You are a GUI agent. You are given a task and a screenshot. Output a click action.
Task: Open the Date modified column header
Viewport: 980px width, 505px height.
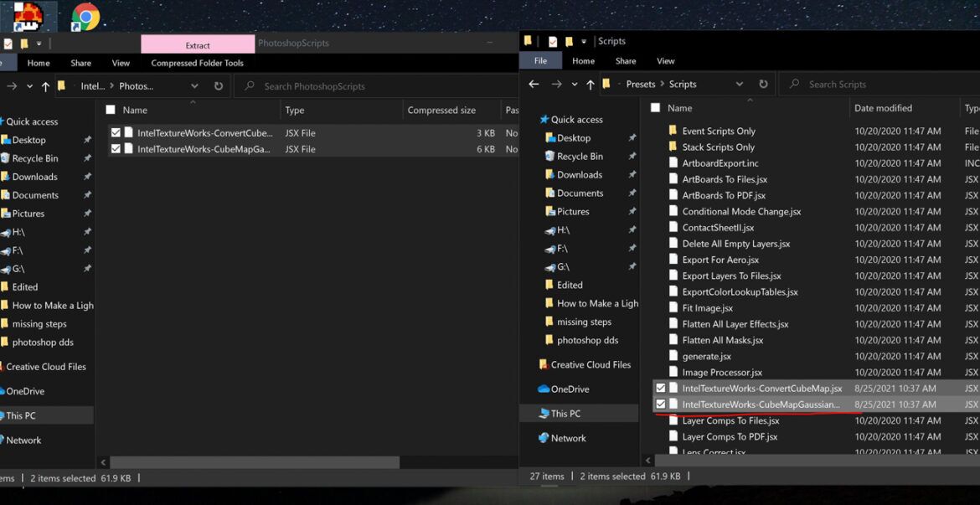coord(882,107)
